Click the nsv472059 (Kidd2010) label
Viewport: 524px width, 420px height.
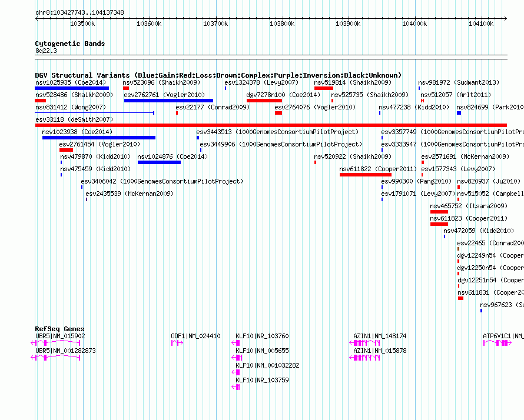click(479, 231)
